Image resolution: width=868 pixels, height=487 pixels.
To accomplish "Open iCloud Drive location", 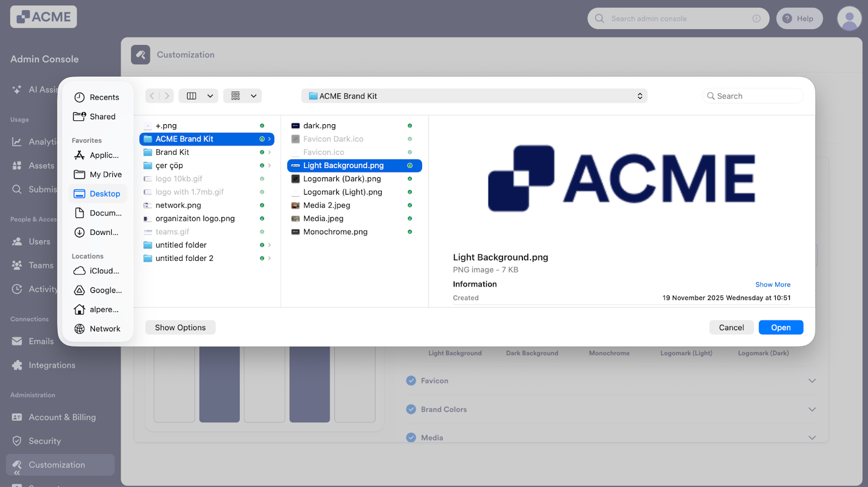I will point(97,271).
